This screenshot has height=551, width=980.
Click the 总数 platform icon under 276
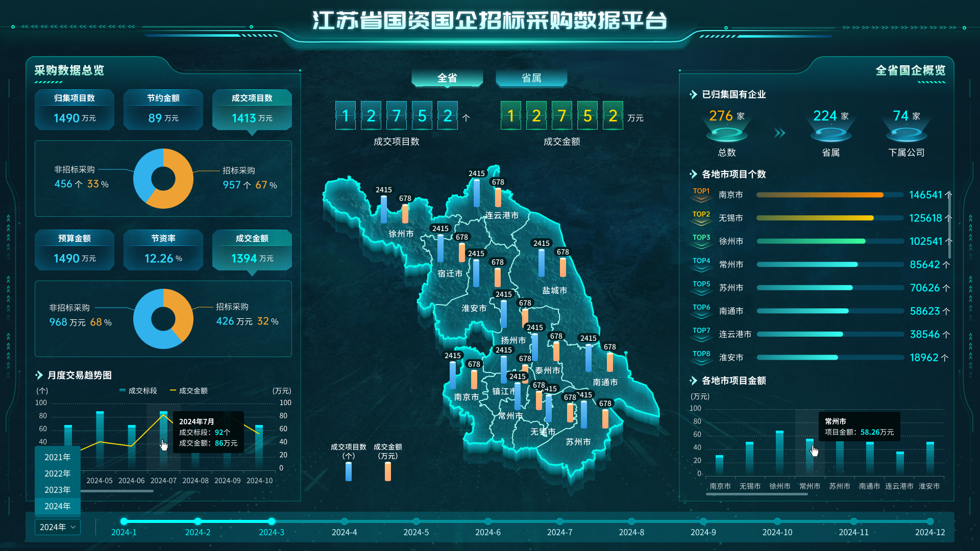pos(727,134)
